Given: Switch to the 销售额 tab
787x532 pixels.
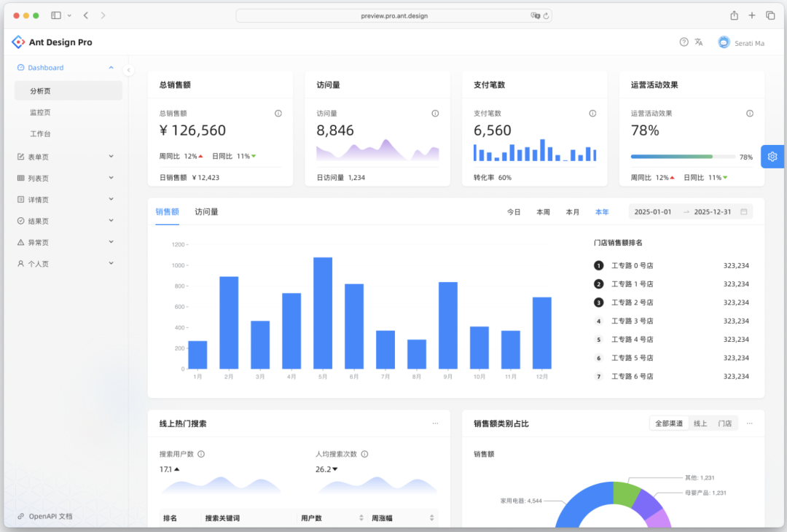Looking at the screenshot, I should 167,212.
